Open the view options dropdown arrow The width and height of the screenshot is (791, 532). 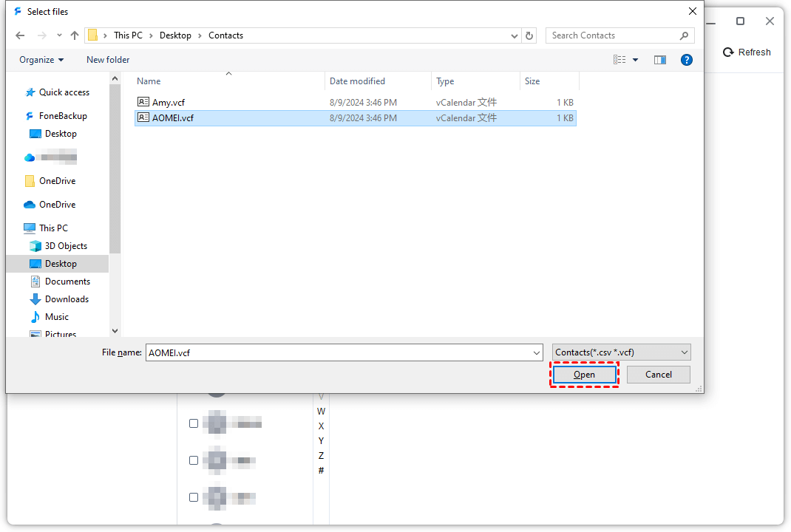coord(636,60)
